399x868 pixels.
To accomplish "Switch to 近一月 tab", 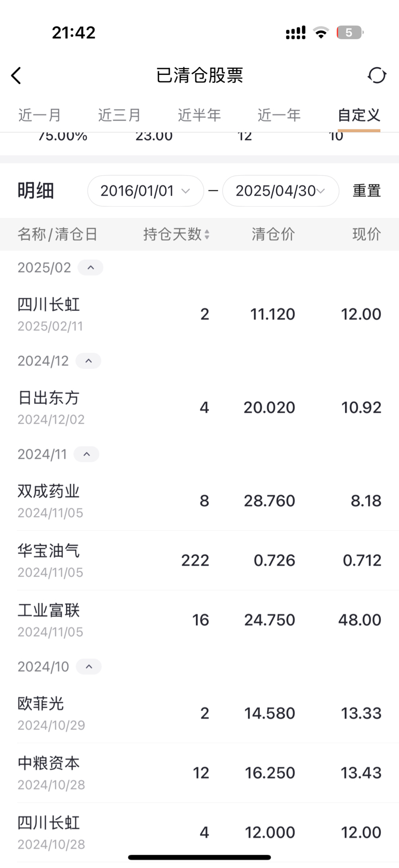I will tap(40, 115).
